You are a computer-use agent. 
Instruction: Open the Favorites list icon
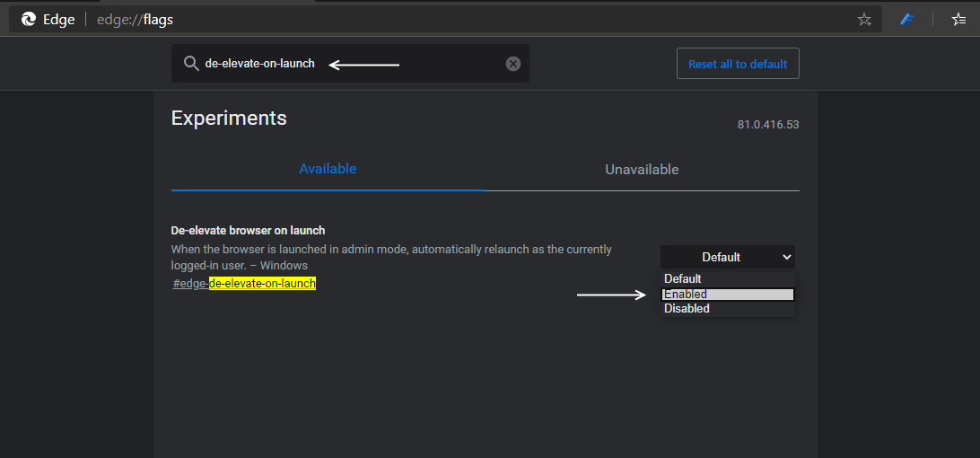tap(958, 20)
